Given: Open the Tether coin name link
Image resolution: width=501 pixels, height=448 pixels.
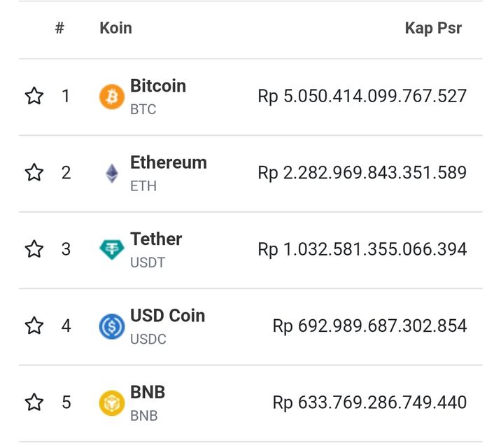Looking at the screenshot, I should pos(156,239).
